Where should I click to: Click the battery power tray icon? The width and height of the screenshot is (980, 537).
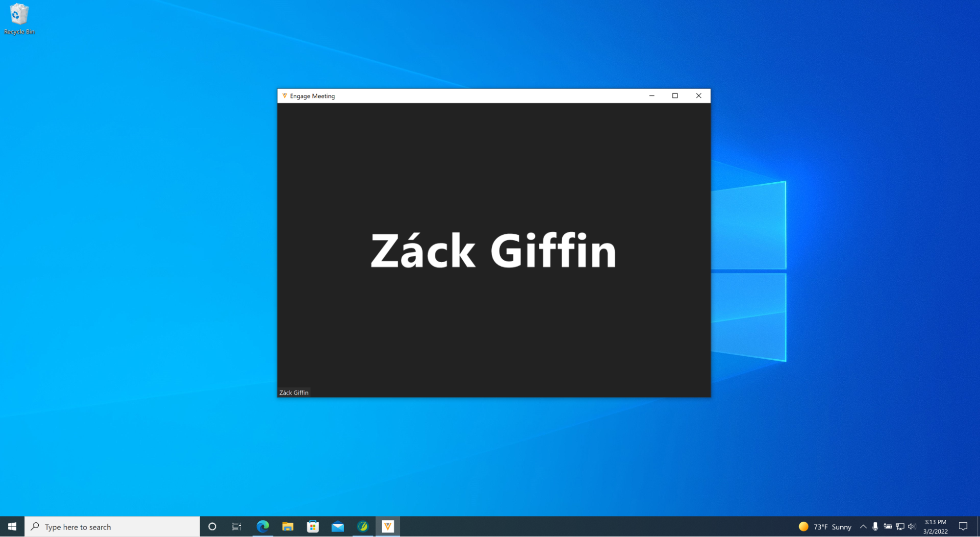point(888,527)
